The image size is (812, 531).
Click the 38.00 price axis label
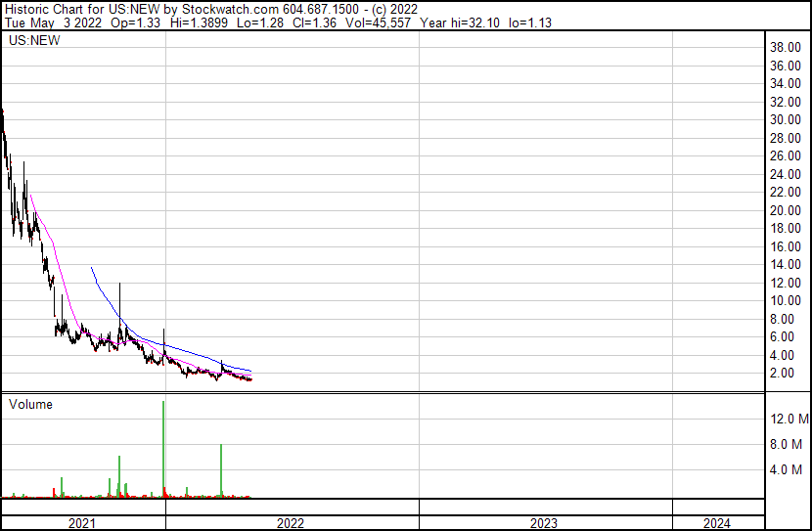[788, 47]
